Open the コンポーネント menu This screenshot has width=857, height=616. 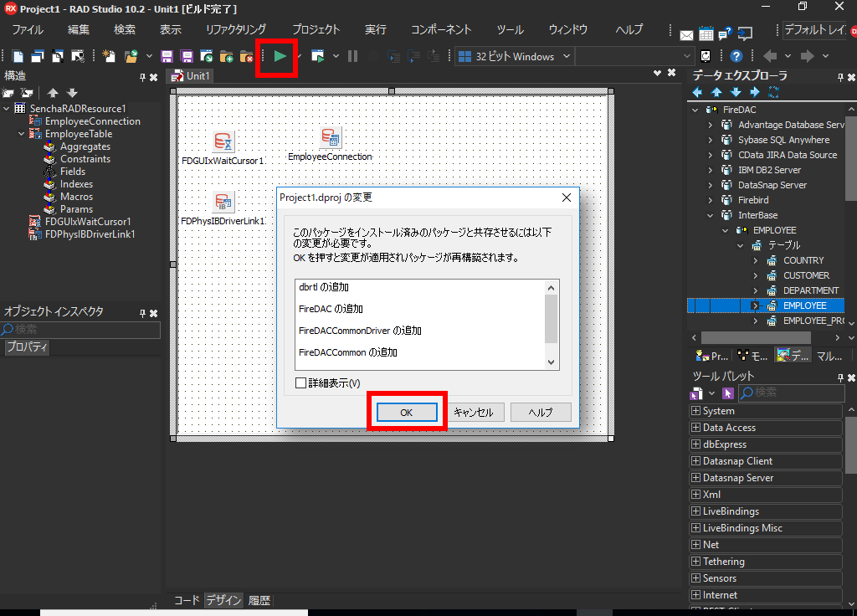click(x=440, y=29)
